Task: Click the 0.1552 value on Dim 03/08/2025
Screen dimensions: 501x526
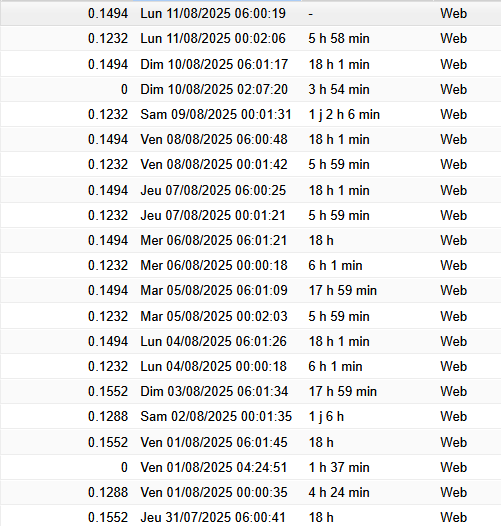Action: [108, 391]
